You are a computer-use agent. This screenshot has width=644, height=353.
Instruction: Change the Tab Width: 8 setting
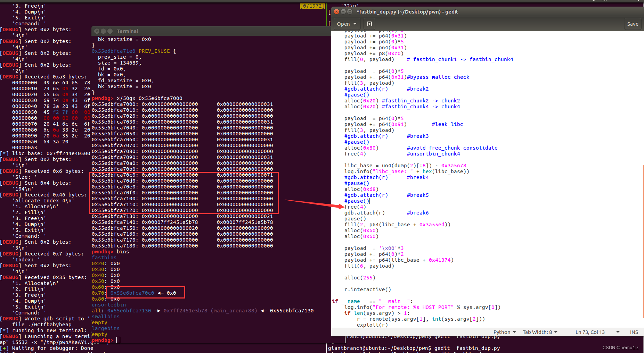click(x=540, y=332)
